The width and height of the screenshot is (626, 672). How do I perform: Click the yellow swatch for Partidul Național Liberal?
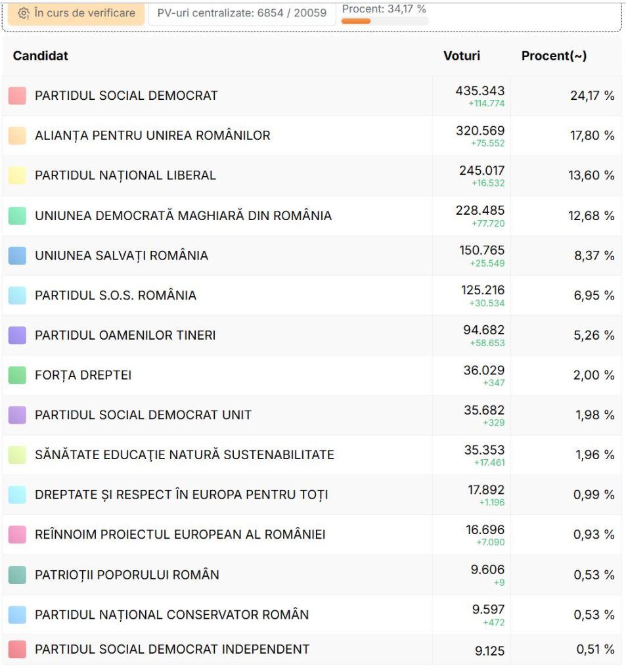click(x=17, y=175)
